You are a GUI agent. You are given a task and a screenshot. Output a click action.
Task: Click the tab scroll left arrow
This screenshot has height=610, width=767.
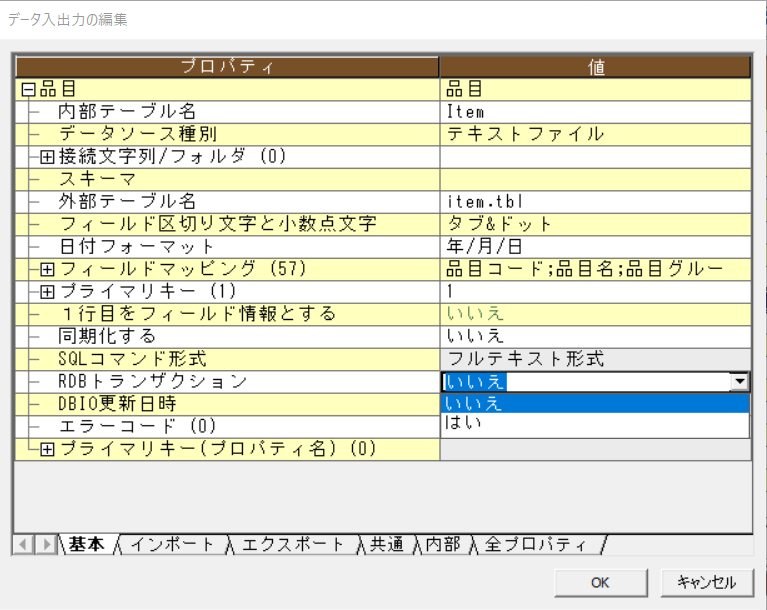tap(23, 544)
